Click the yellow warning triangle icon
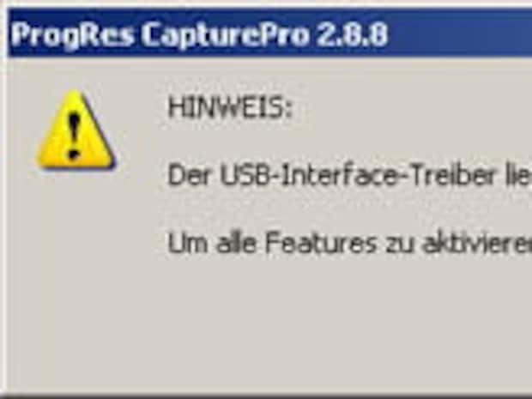 [76, 130]
